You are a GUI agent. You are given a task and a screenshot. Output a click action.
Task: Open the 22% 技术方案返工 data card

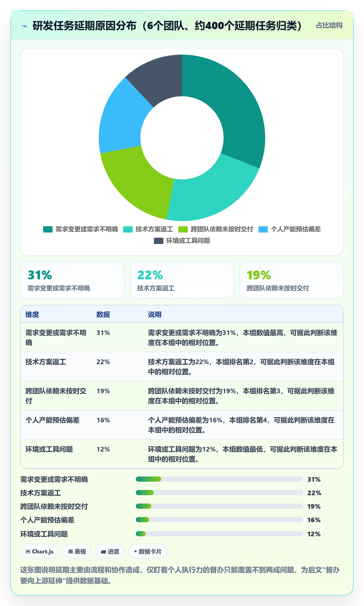pos(182,280)
